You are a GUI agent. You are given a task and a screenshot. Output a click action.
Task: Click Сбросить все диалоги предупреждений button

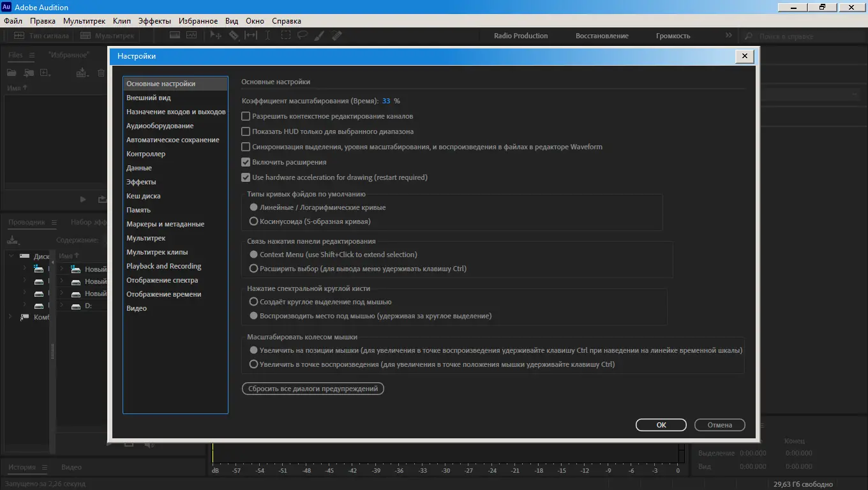313,389
